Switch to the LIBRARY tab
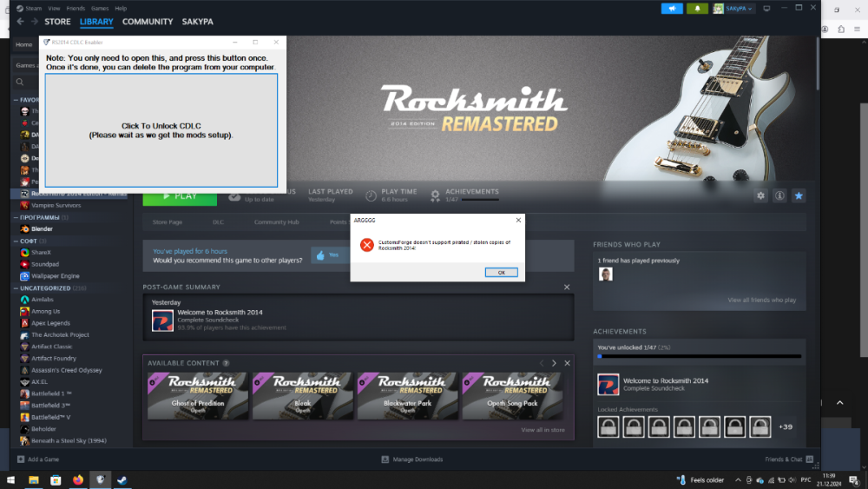The width and height of the screenshot is (868, 489). (x=96, y=22)
